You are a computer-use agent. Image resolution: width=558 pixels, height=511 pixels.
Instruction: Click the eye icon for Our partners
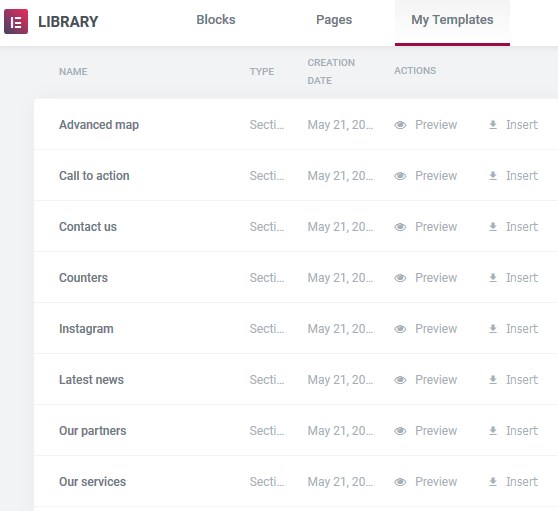[x=400, y=431]
